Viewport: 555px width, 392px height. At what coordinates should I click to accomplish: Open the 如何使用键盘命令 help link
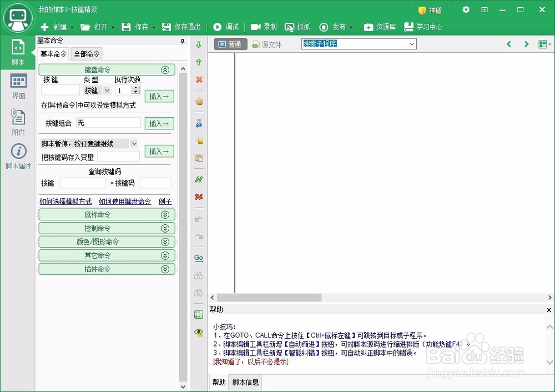coord(125,202)
